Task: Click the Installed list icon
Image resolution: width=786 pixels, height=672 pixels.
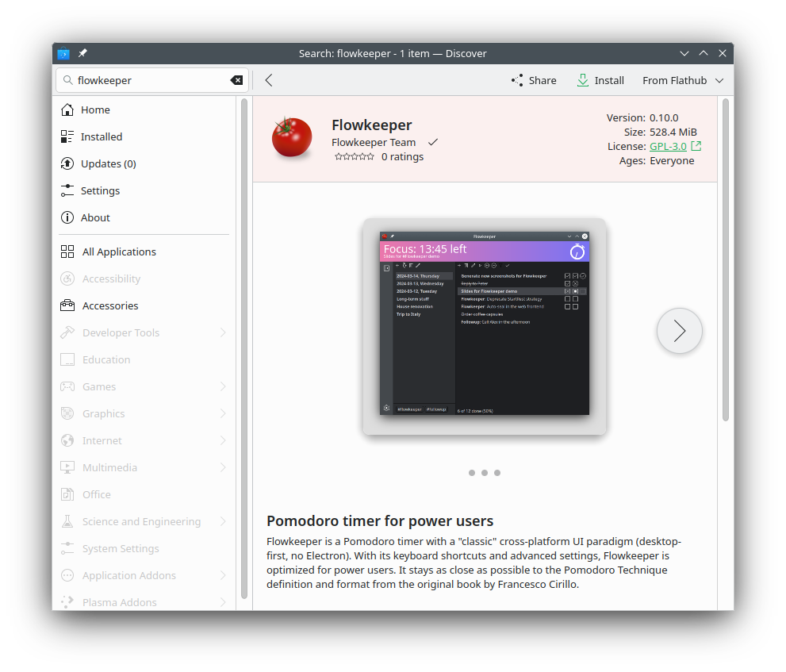Action: tap(67, 137)
